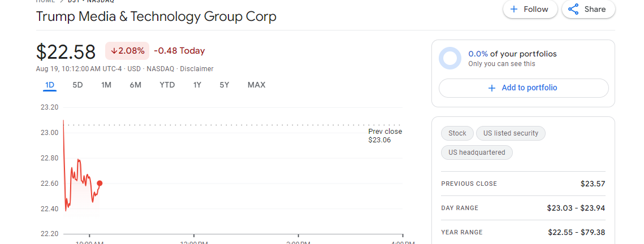Screen dimensions: 644x244
Task: Click the Stock tag chip
Action: click(x=457, y=133)
